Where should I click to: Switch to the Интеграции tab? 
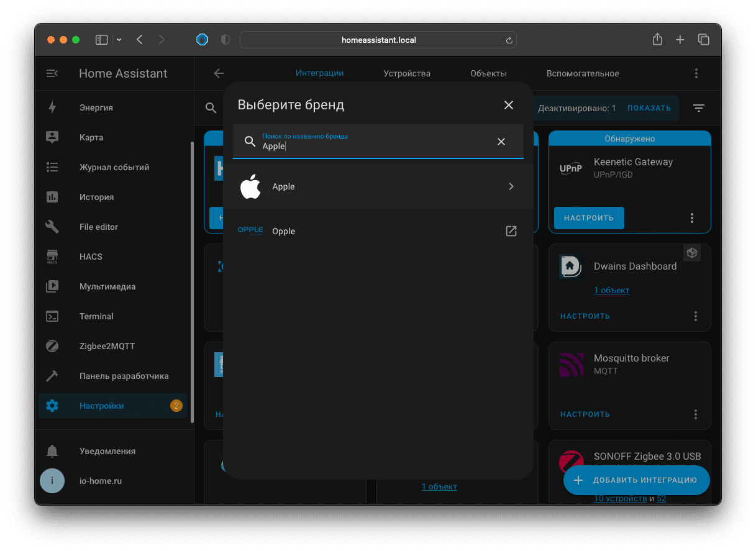tap(320, 73)
